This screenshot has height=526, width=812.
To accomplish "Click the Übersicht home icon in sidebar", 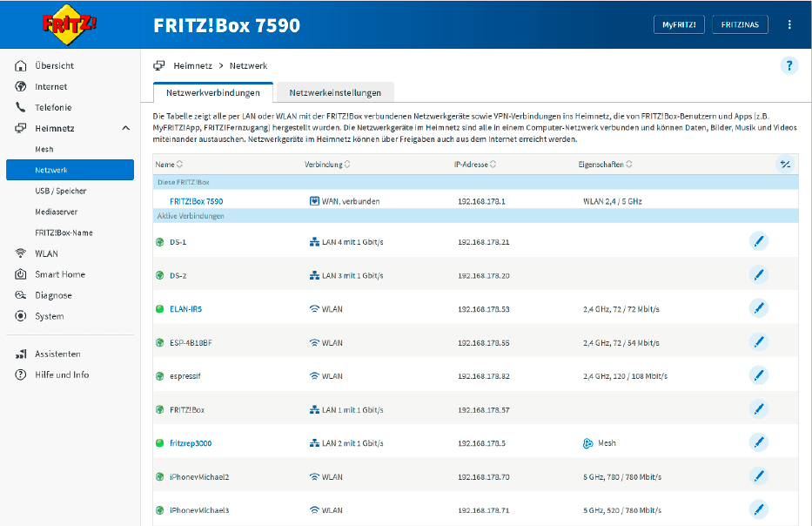I will point(21,65).
